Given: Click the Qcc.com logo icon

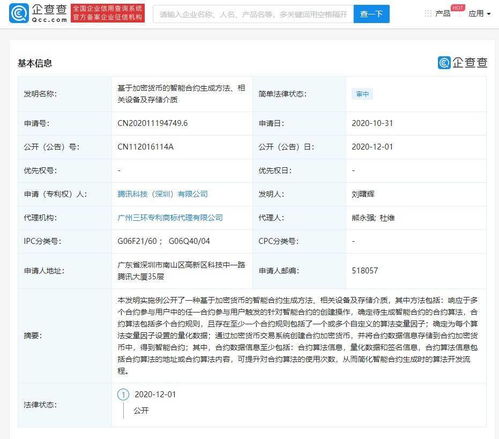Looking at the screenshot, I should pos(19,13).
